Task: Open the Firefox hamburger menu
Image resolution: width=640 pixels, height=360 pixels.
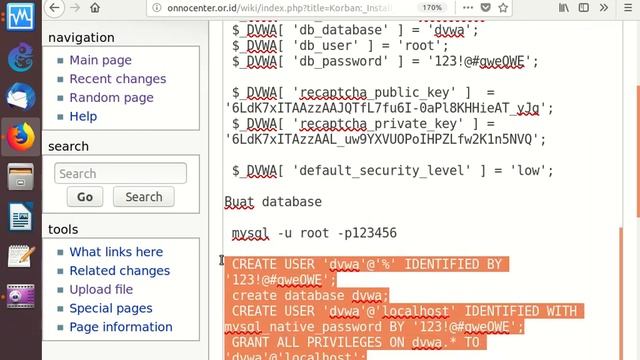Action: click(628, 8)
